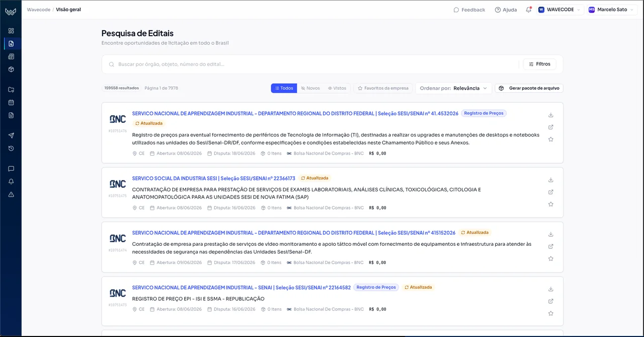
Task: Focus the edital search input field
Action: tap(316, 64)
